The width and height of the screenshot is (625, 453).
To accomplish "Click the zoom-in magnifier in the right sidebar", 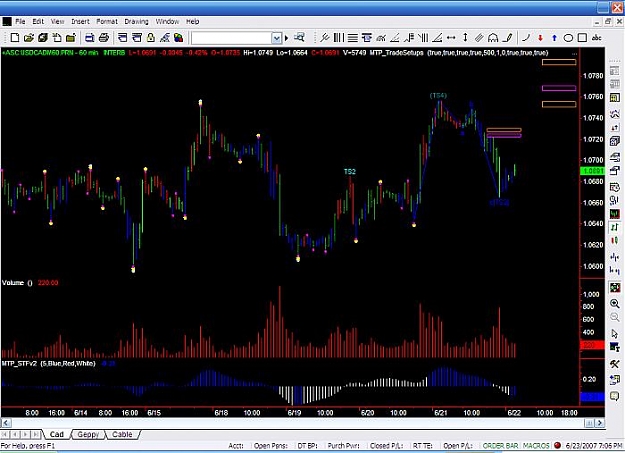I will 615,304.
